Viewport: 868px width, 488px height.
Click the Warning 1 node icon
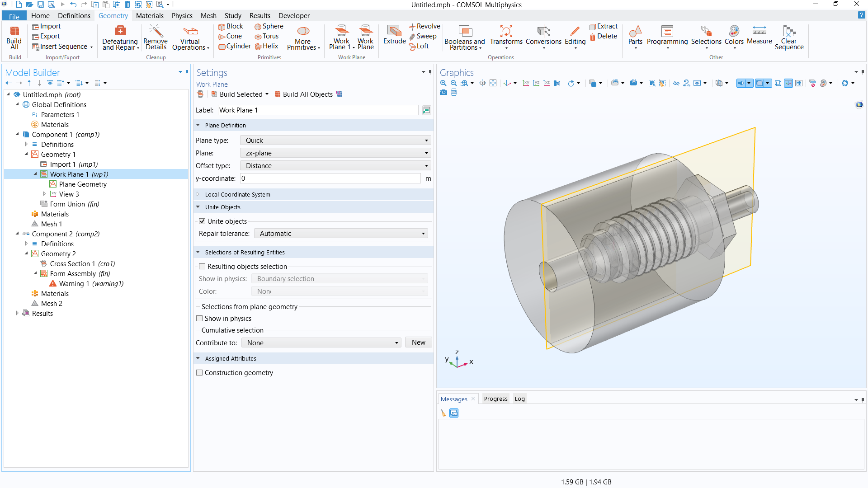[53, 284]
